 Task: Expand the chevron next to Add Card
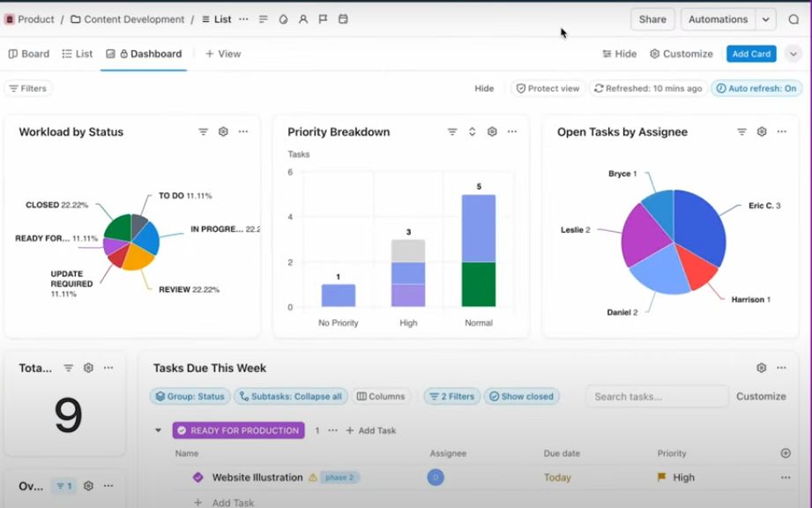[793, 54]
